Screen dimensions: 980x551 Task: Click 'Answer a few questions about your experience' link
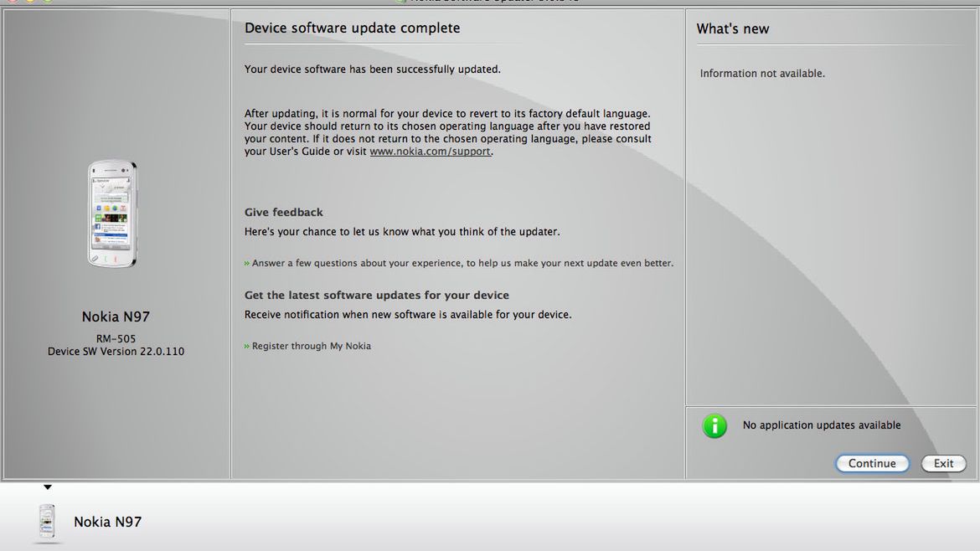(462, 262)
